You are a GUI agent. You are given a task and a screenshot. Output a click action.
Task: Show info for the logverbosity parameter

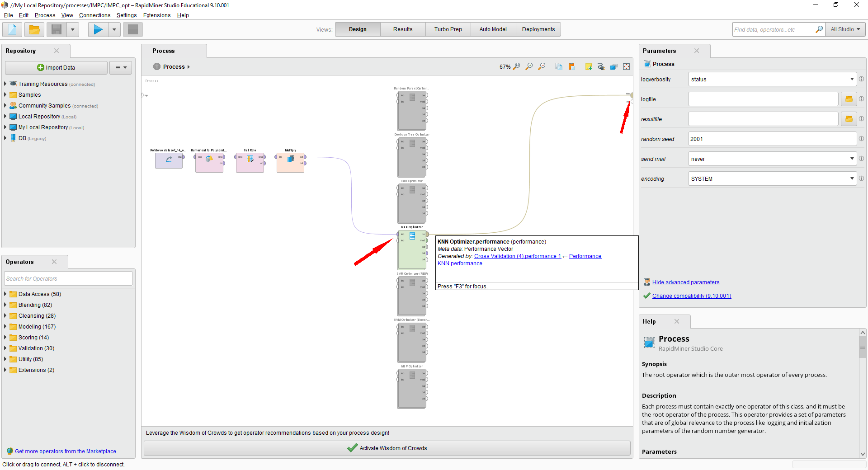pyautogui.click(x=862, y=79)
